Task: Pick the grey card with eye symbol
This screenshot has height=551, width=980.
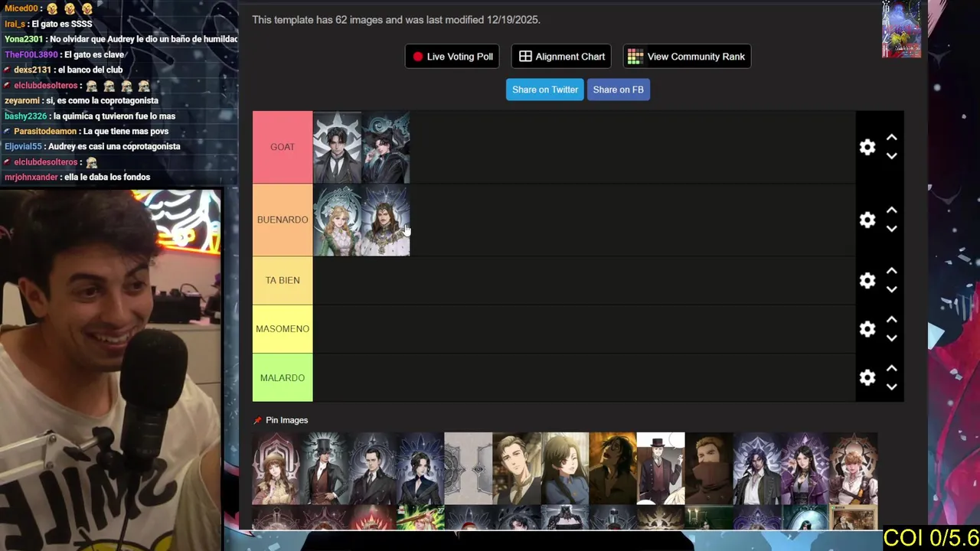Action: point(469,468)
